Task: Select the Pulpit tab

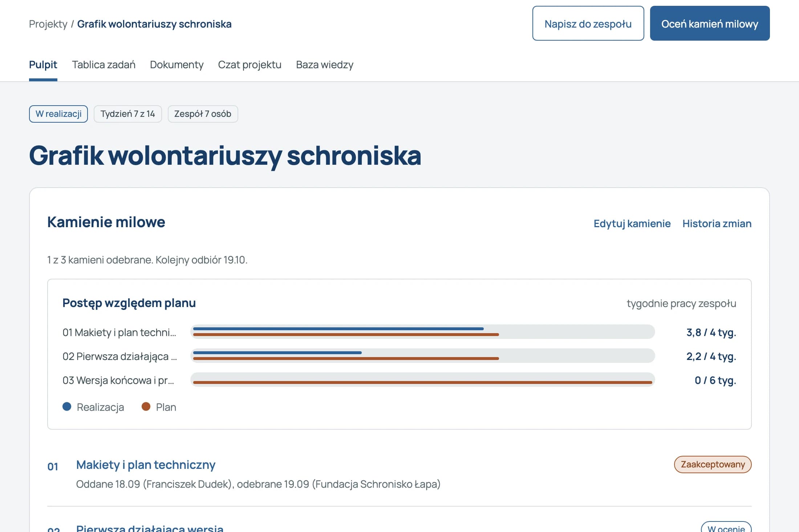Action: point(43,65)
